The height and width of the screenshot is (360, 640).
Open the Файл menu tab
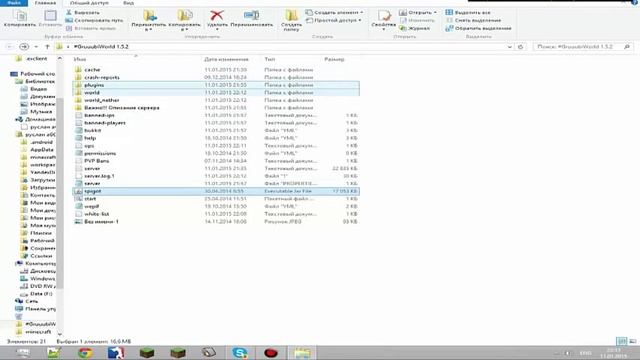[x=14, y=3]
